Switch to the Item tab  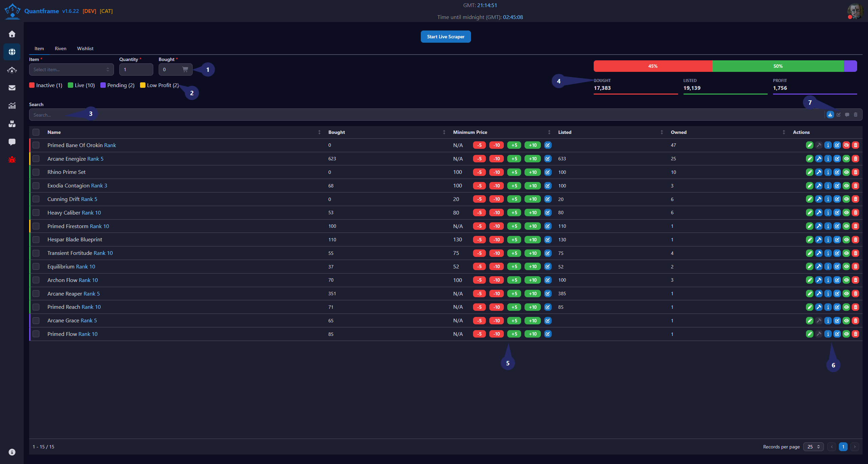coord(39,48)
